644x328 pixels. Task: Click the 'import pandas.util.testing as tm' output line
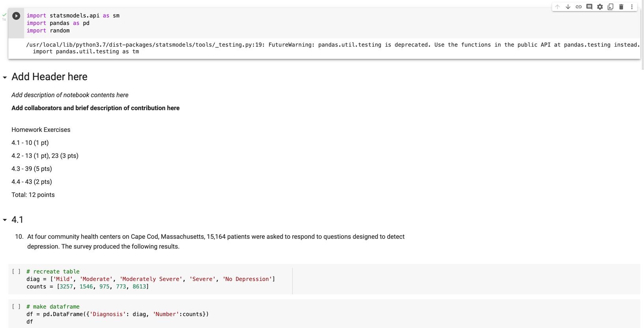86,52
